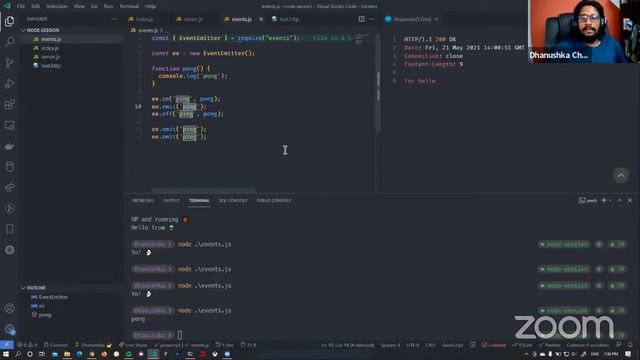Viewport: 640px width, 360px height.
Task: Maximize the terminal panel
Action: tap(619, 200)
